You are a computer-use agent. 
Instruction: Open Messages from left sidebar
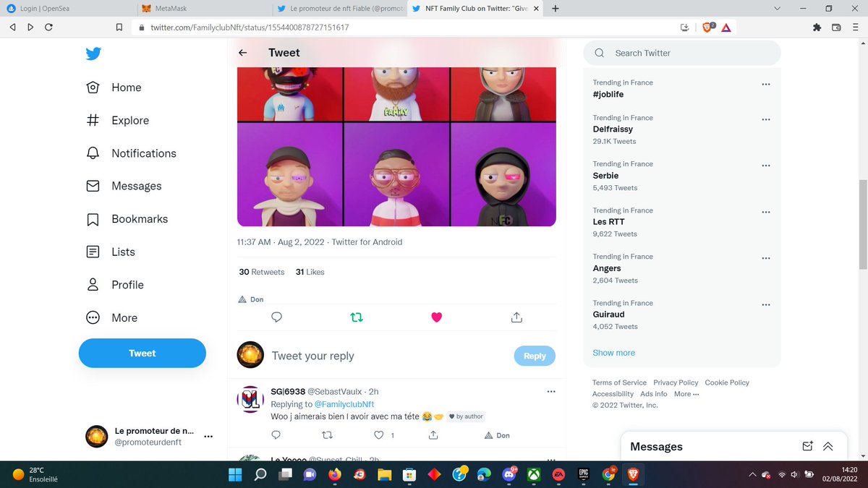(x=124, y=186)
